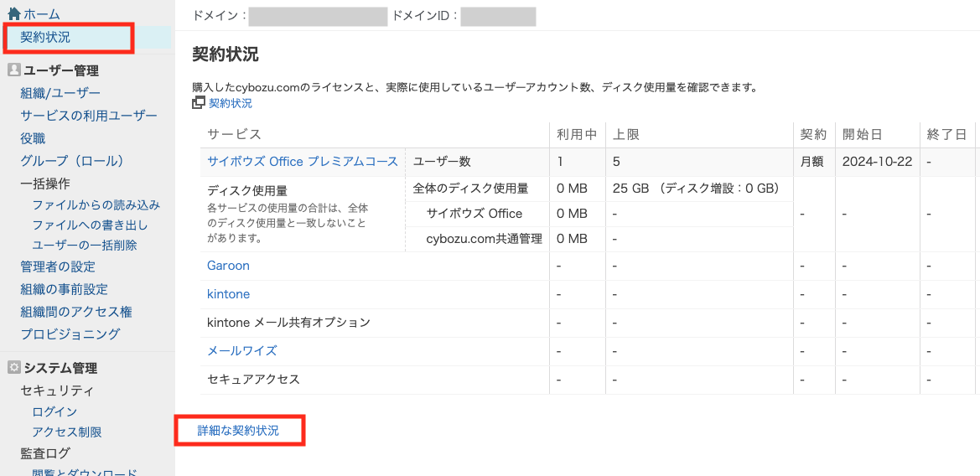The height and width of the screenshot is (476, 980).
Task: Click the Home house icon
Action: 13,14
